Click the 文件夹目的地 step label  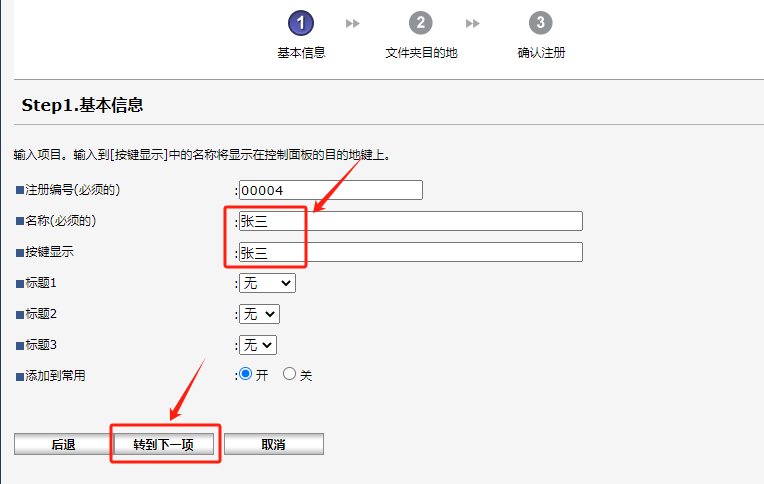pyautogui.click(x=421, y=53)
